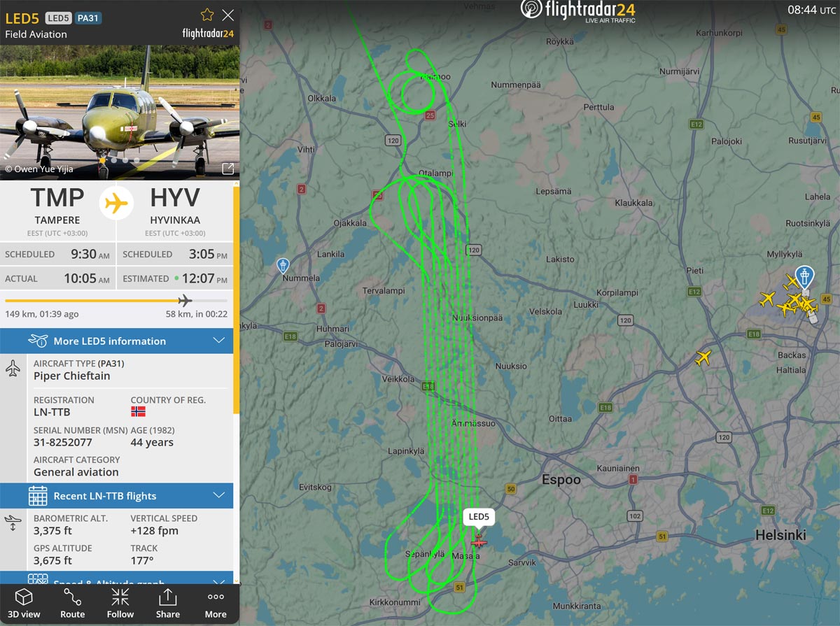840x626 pixels.
Task: Select yellow aircraft near road E12
Action: [x=703, y=358]
